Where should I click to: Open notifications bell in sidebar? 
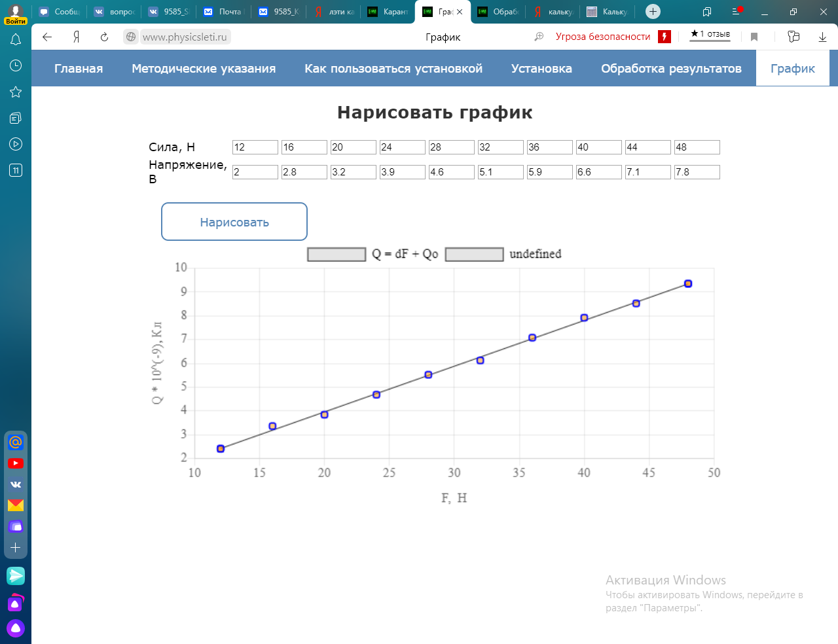click(x=16, y=40)
